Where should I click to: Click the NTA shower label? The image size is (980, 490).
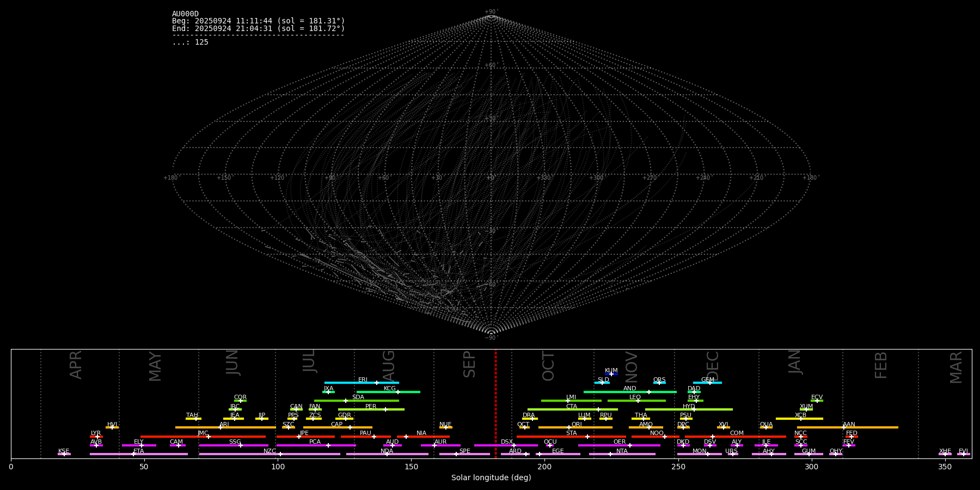(622, 451)
